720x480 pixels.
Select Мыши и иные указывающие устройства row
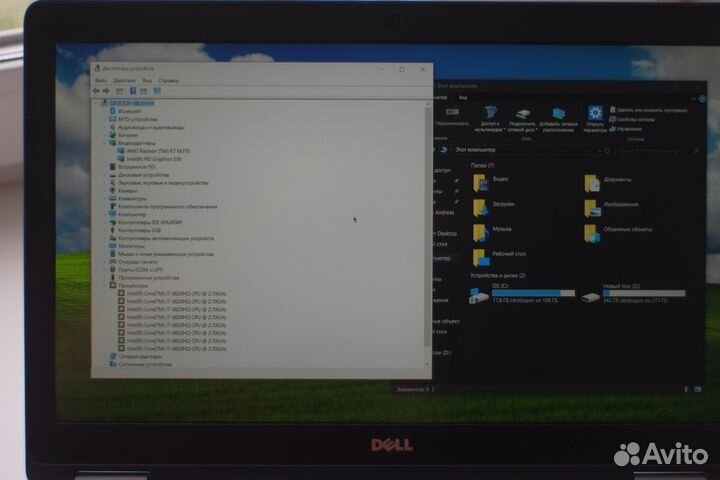pos(166,254)
